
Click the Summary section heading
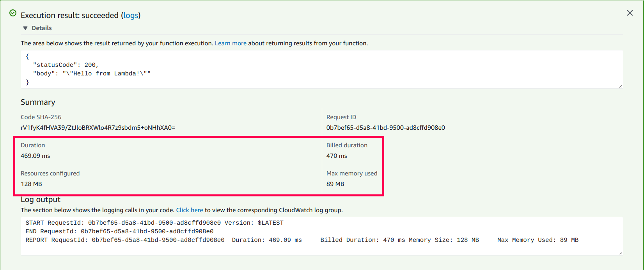(x=38, y=102)
